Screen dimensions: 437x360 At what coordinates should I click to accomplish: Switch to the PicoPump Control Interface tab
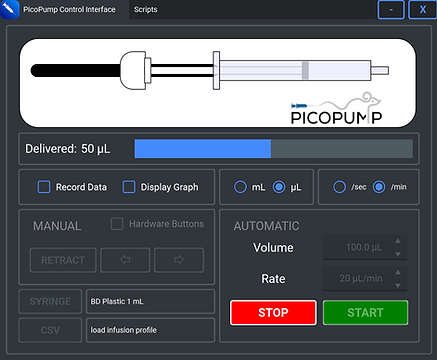click(69, 9)
